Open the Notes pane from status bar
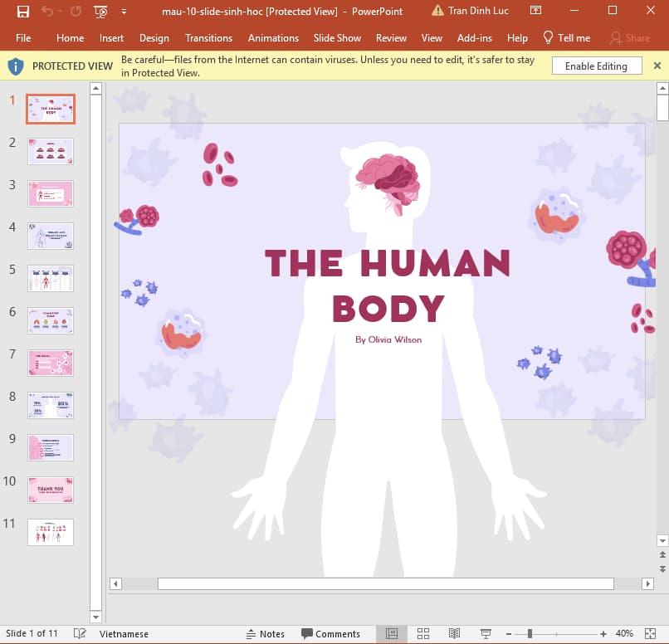Screen dimensions: 669x644 [x=265, y=633]
